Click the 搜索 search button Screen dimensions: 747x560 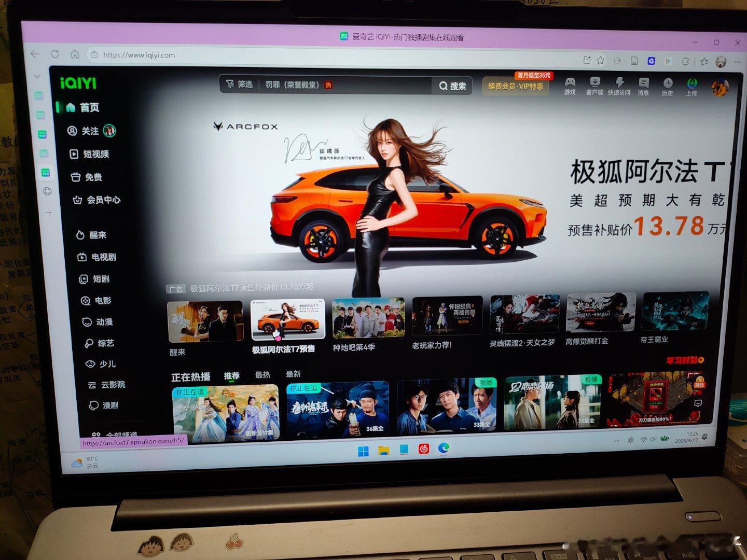click(452, 86)
